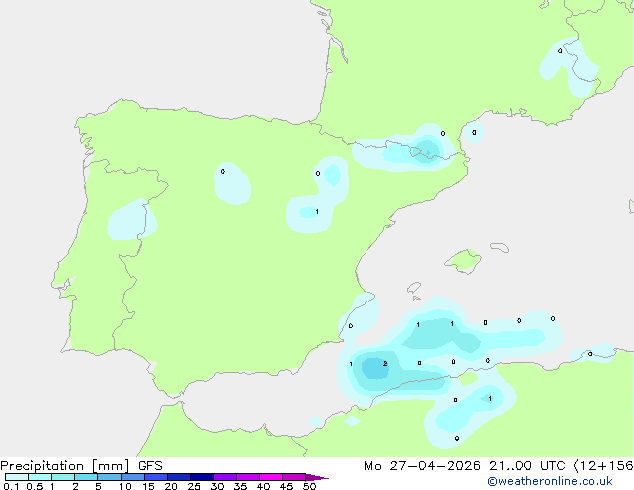Screen dimensions: 634x490
Task: Pick the 1–2 mm legend color swatch
Action: 63,477
